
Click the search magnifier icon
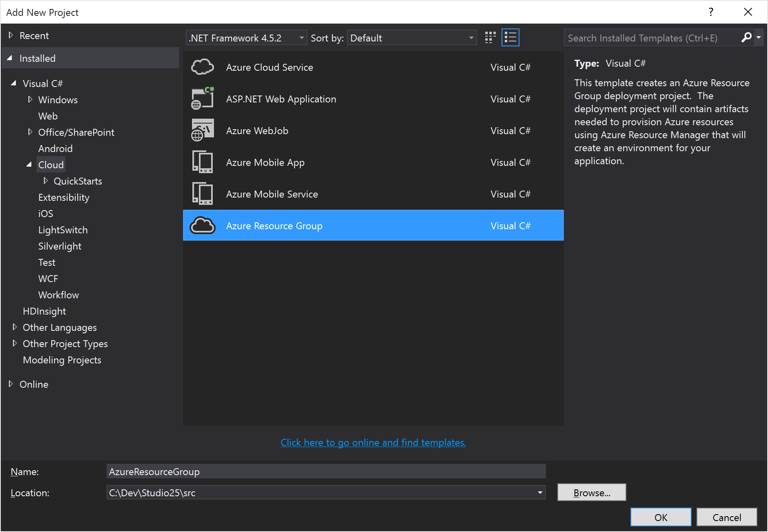pos(746,38)
